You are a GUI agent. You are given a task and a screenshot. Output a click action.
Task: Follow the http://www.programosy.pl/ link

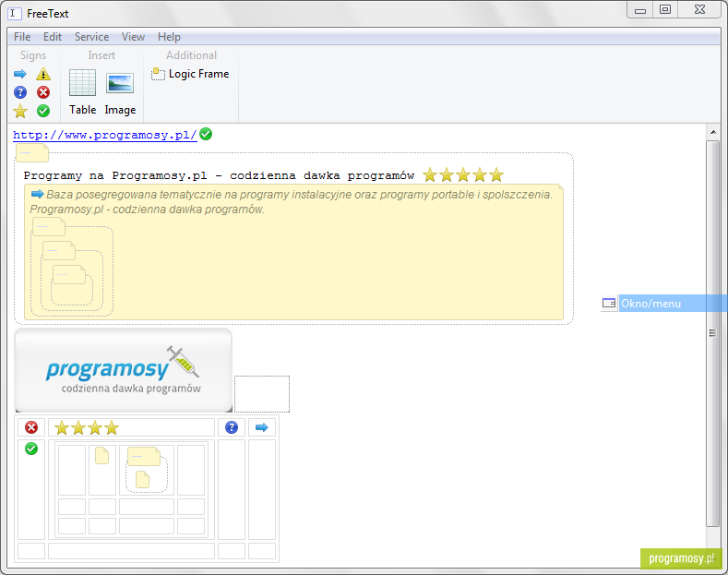(105, 135)
